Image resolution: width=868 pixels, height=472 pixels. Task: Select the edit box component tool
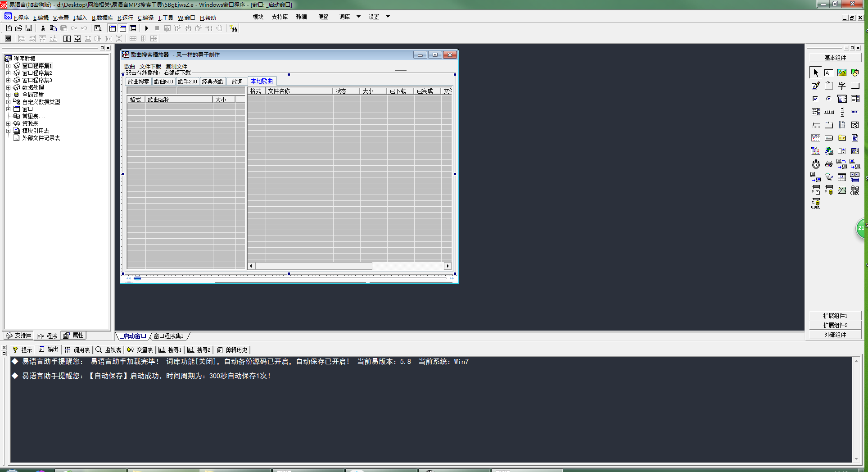coord(828,73)
